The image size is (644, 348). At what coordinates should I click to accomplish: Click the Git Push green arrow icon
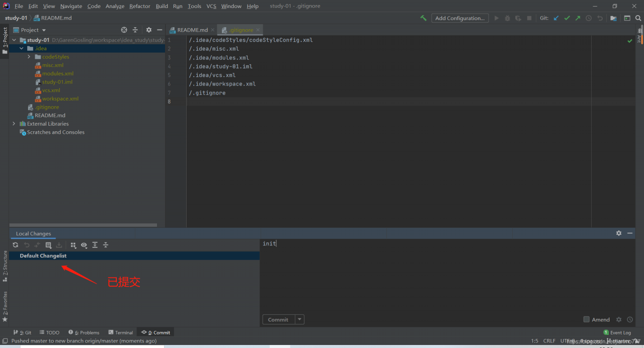coord(578,18)
